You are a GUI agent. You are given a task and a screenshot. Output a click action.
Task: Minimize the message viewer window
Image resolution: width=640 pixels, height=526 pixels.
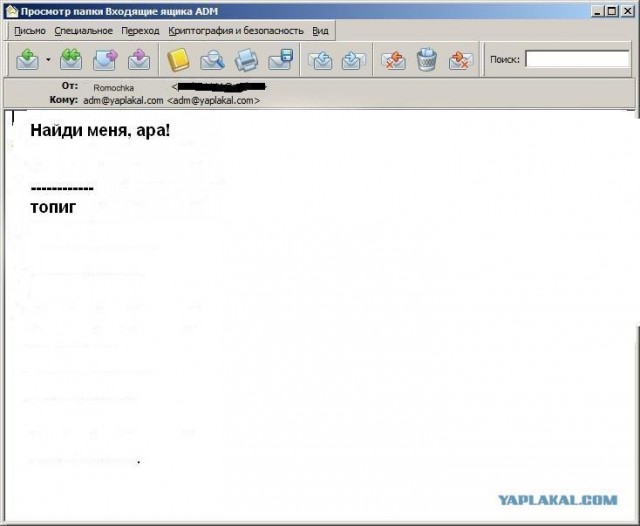click(x=597, y=11)
